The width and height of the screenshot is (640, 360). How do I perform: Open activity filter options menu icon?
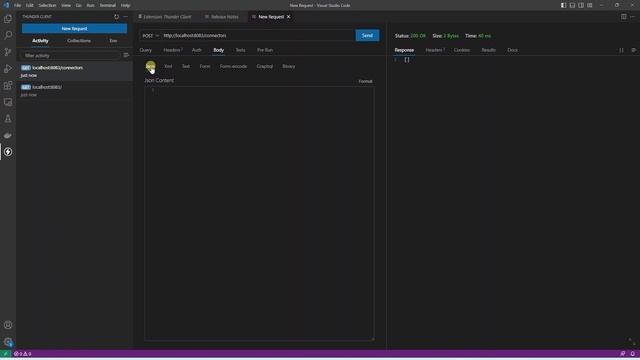click(x=126, y=55)
